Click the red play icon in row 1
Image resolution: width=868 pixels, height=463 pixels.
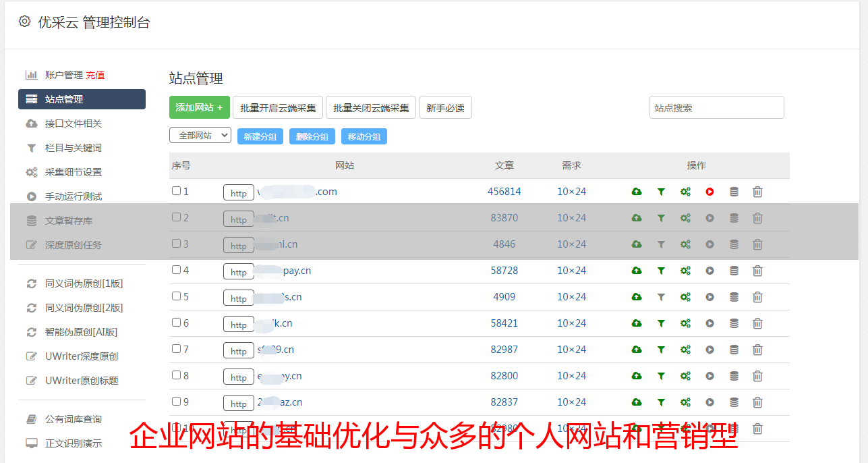point(710,192)
